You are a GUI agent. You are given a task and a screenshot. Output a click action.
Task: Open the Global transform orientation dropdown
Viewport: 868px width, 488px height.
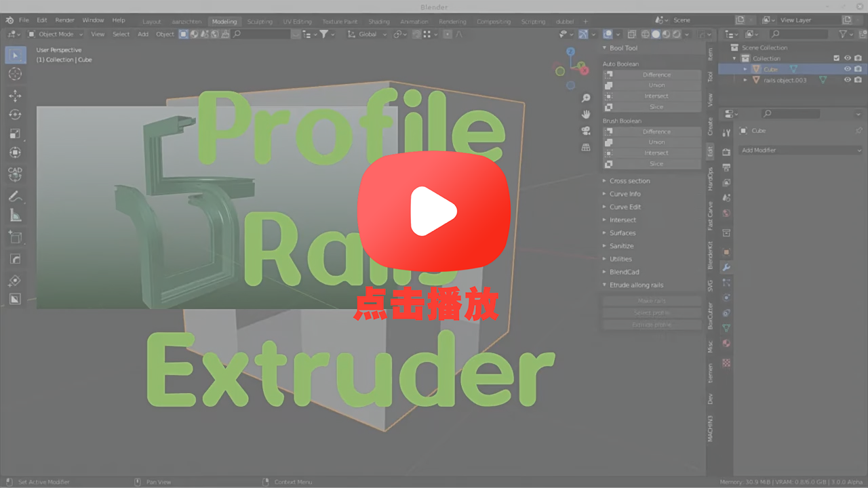368,34
